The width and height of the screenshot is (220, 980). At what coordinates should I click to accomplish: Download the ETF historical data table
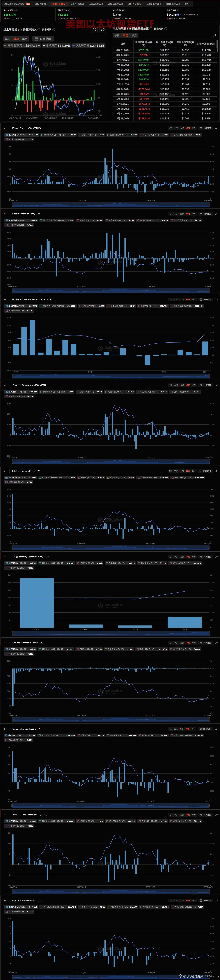(215, 35)
